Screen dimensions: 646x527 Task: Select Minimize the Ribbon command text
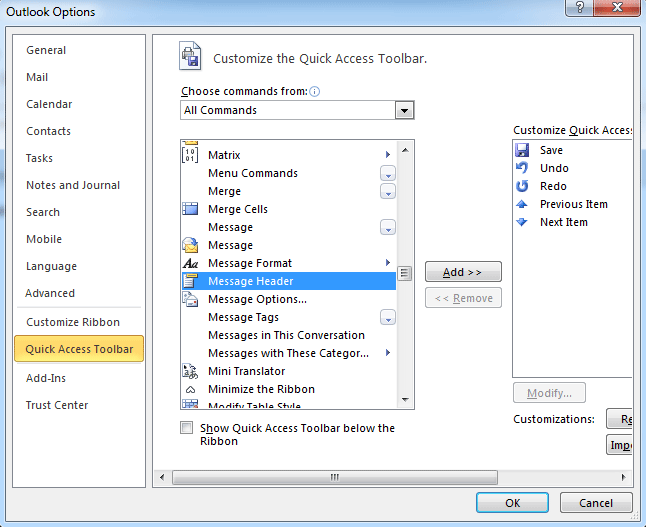(x=261, y=389)
